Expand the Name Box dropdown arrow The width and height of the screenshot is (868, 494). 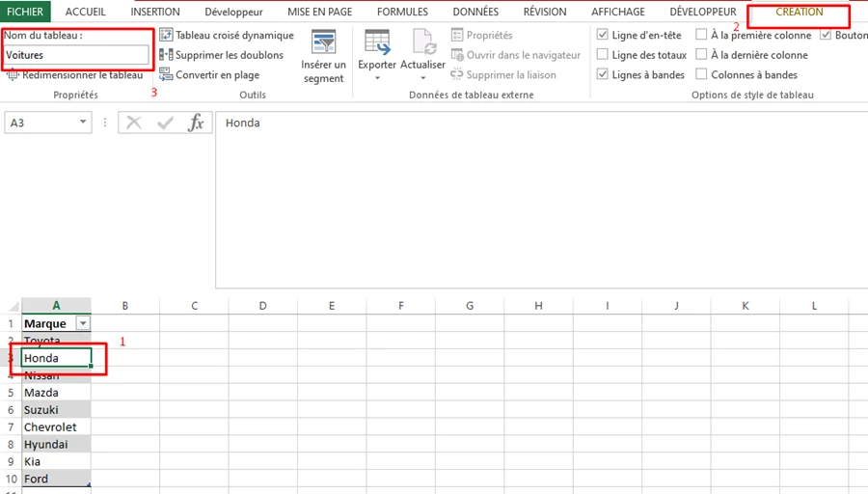[x=83, y=123]
